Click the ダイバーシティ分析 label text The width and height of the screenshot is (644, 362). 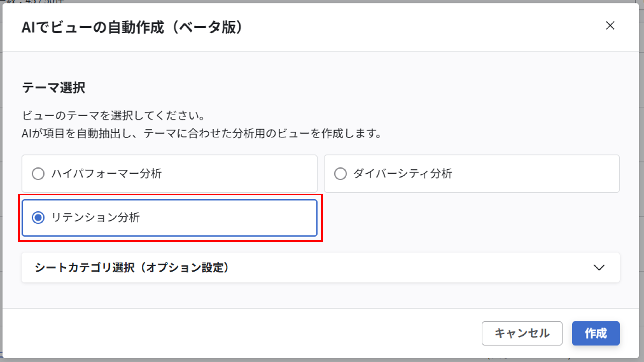[x=402, y=174]
